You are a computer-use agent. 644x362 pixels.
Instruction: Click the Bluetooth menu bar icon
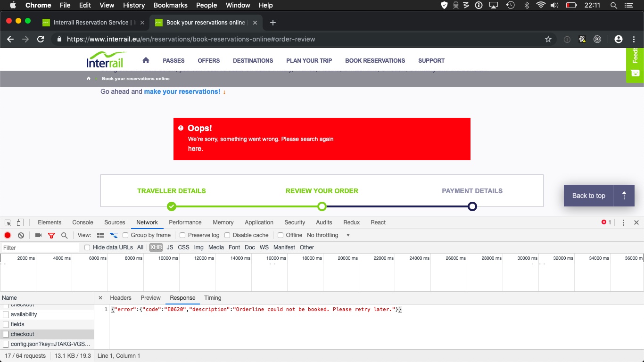[x=527, y=5]
